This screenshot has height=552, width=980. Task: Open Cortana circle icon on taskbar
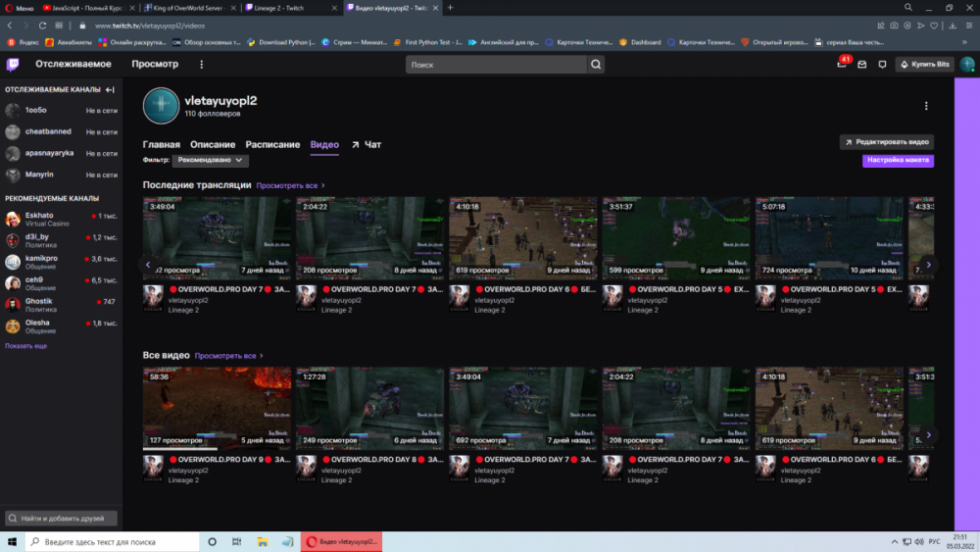(212, 541)
